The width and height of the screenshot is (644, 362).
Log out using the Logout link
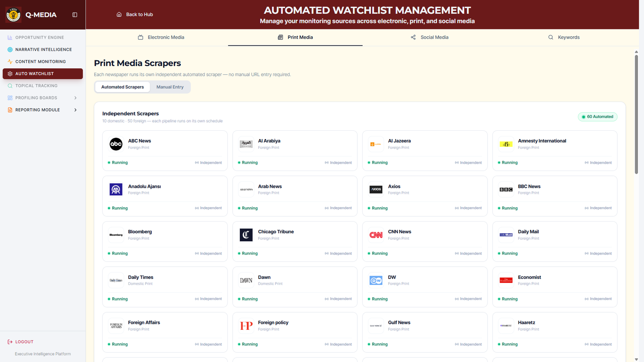(x=21, y=342)
